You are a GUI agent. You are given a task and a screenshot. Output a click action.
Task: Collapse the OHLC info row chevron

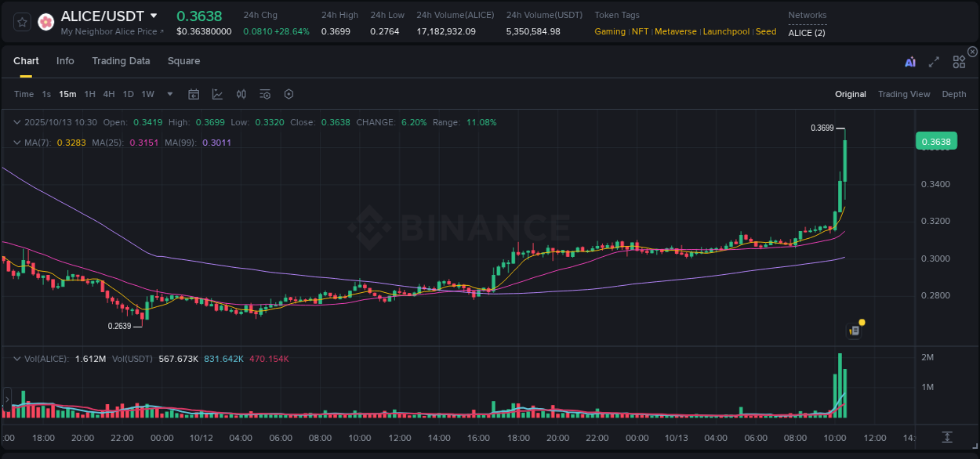point(17,122)
